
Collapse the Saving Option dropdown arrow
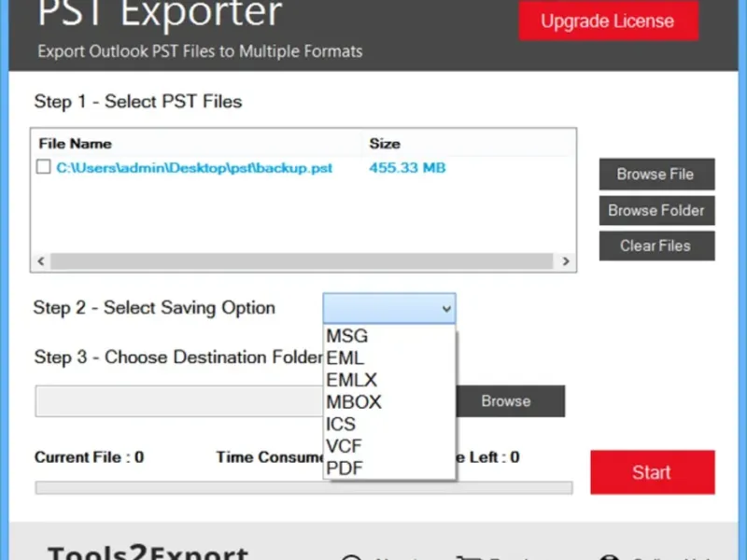[x=446, y=309]
